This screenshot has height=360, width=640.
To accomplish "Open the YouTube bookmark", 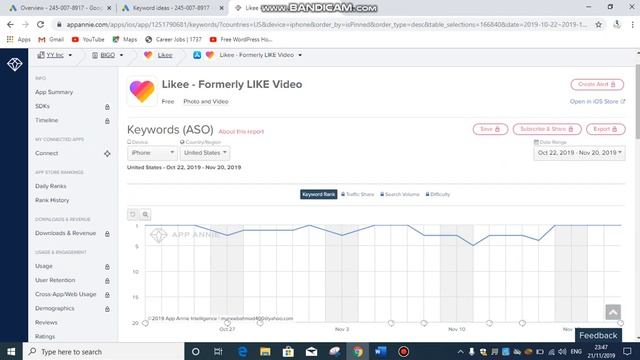I will point(88,40).
